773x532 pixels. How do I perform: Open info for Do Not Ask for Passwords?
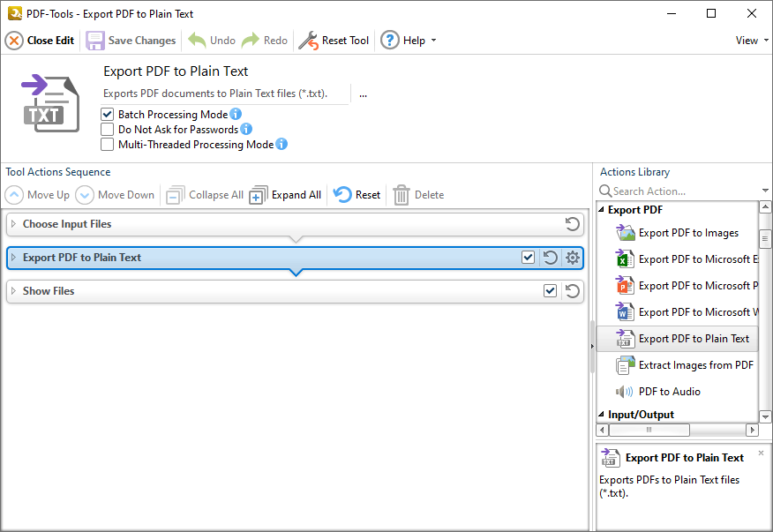[246, 129]
